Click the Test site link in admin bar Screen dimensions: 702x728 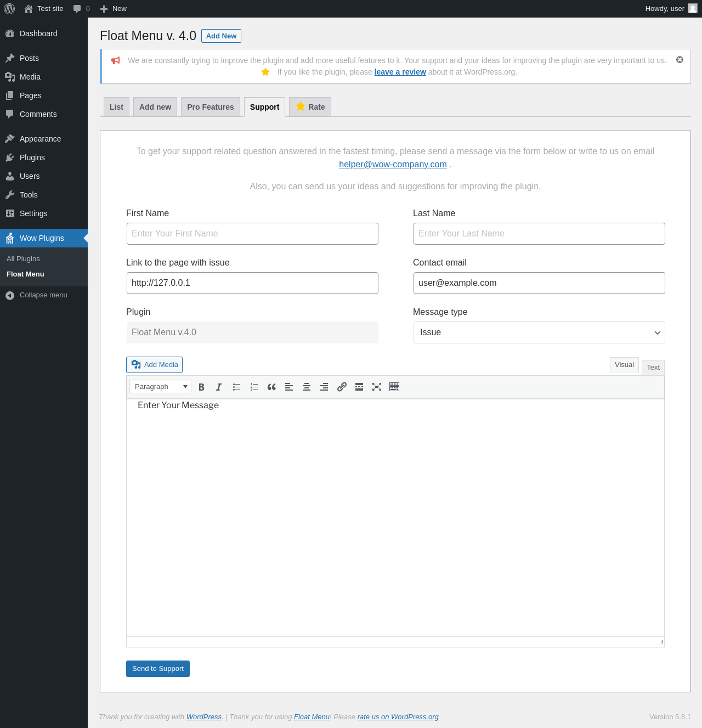pos(44,9)
